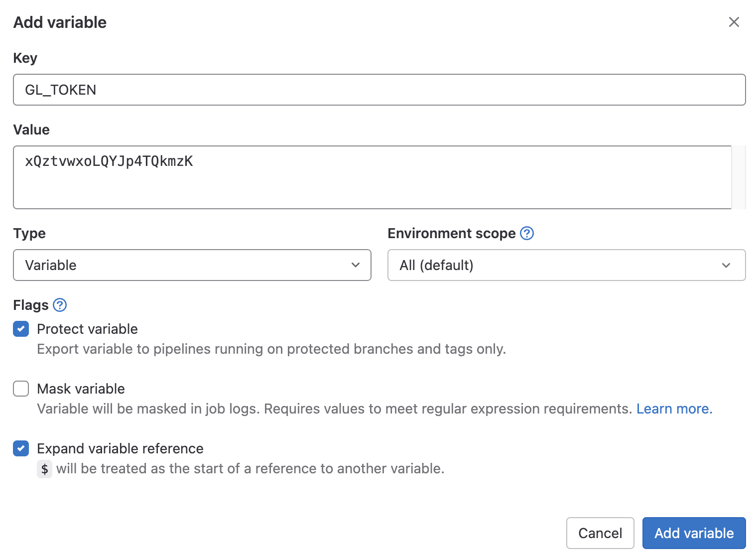Click the blue Add variable button
The height and width of the screenshot is (556, 756).
[x=694, y=533]
